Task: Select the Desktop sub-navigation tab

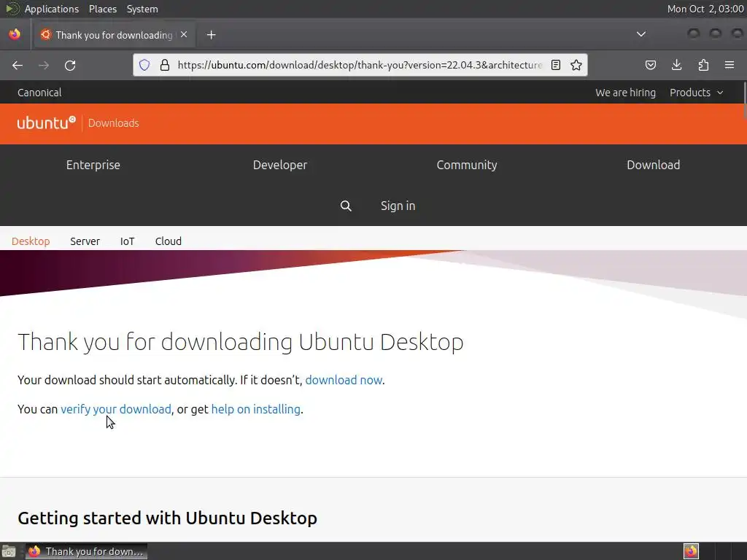Action: click(31, 241)
